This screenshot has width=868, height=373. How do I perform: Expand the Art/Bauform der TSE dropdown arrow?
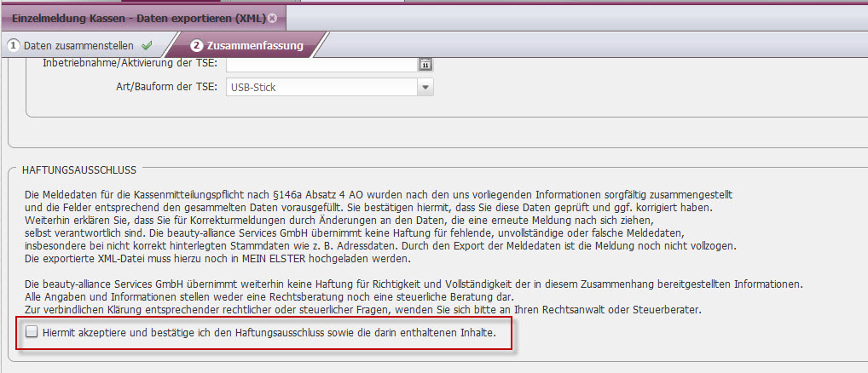tap(425, 88)
